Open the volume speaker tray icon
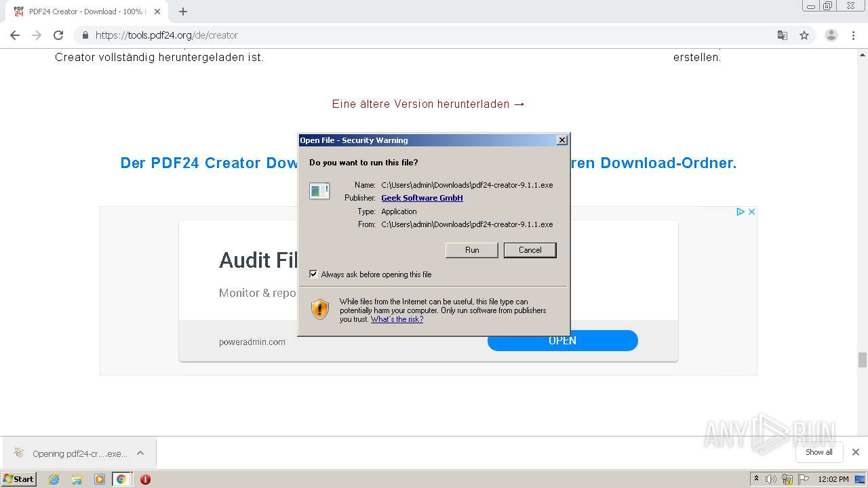The width and height of the screenshot is (868, 488). 771,479
